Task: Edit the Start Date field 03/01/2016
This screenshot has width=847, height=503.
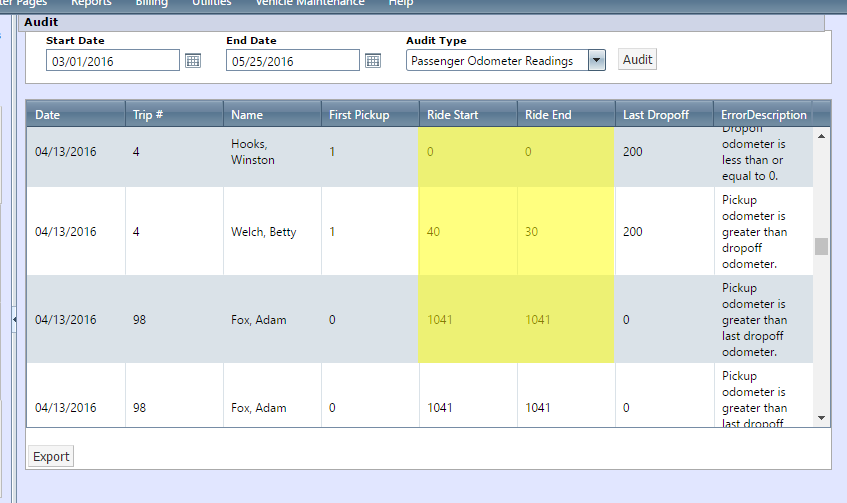Action: (x=113, y=61)
